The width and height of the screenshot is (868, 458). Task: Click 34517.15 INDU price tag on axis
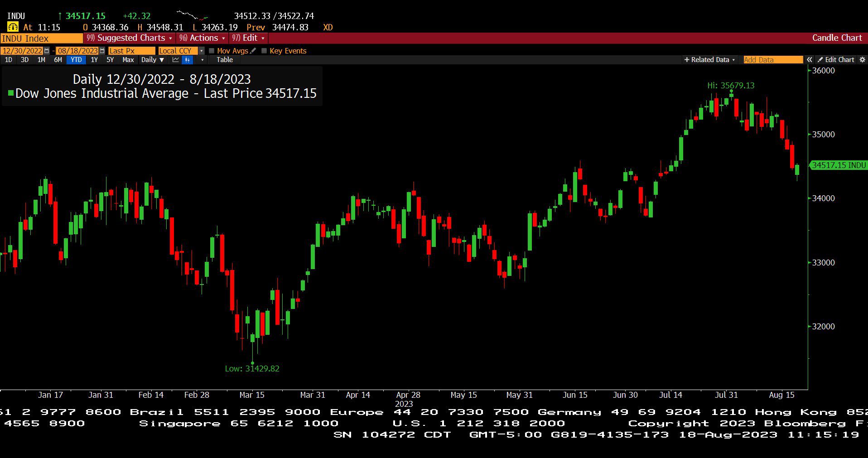839,165
